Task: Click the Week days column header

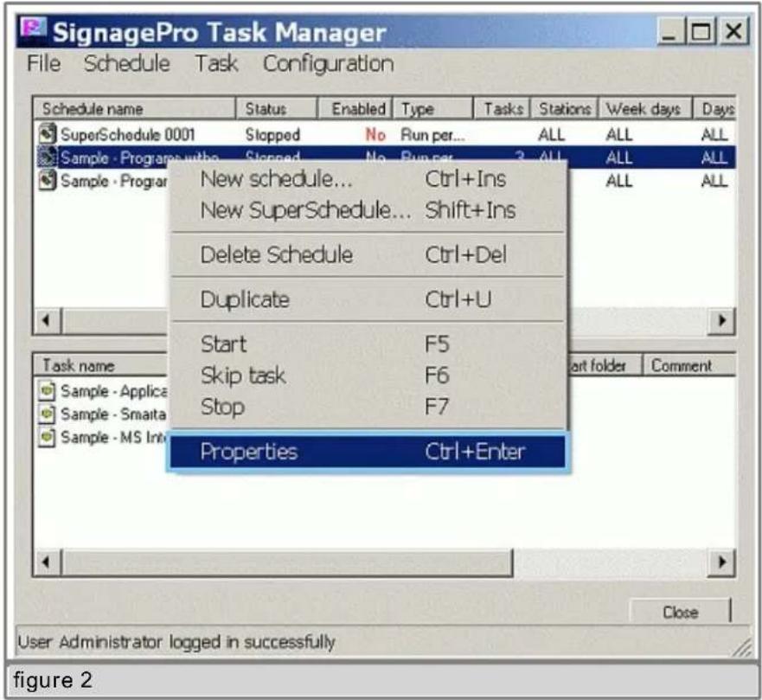Action: coord(645,108)
